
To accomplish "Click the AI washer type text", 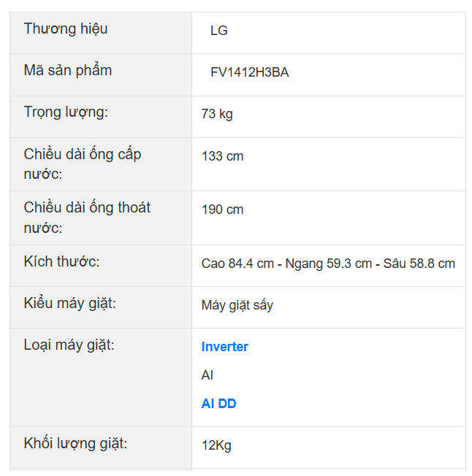I will (x=208, y=375).
